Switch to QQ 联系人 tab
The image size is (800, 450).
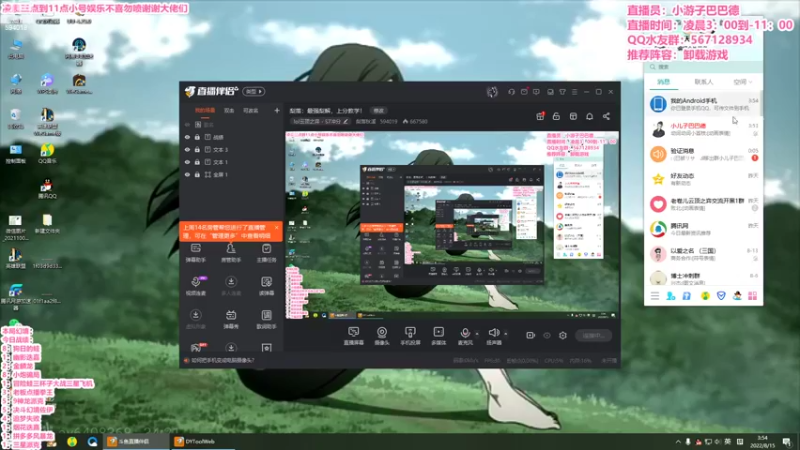click(x=704, y=82)
